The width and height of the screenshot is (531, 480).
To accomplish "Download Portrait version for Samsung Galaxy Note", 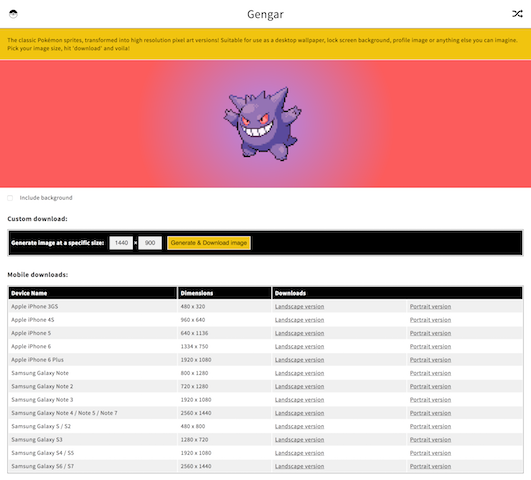I will (430, 373).
